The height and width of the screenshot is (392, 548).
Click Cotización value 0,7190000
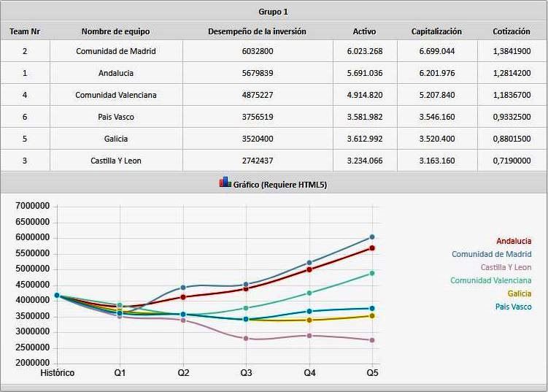512,161
